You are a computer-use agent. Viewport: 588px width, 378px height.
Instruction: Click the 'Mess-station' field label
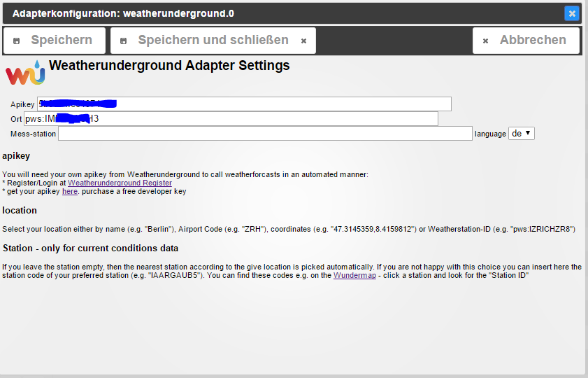[x=33, y=134]
